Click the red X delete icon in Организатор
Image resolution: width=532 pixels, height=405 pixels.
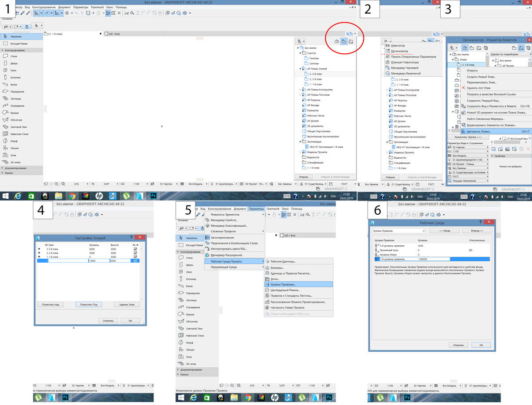tap(528, 149)
